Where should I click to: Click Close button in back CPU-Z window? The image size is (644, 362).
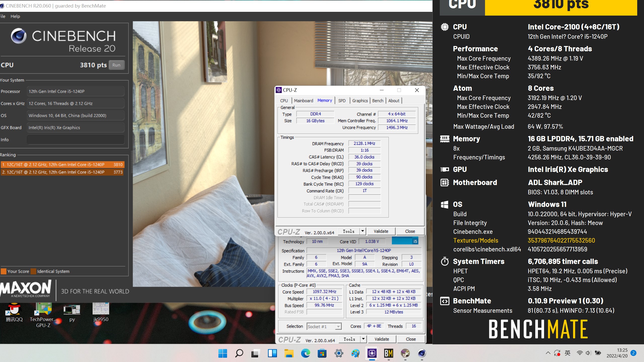click(x=411, y=339)
